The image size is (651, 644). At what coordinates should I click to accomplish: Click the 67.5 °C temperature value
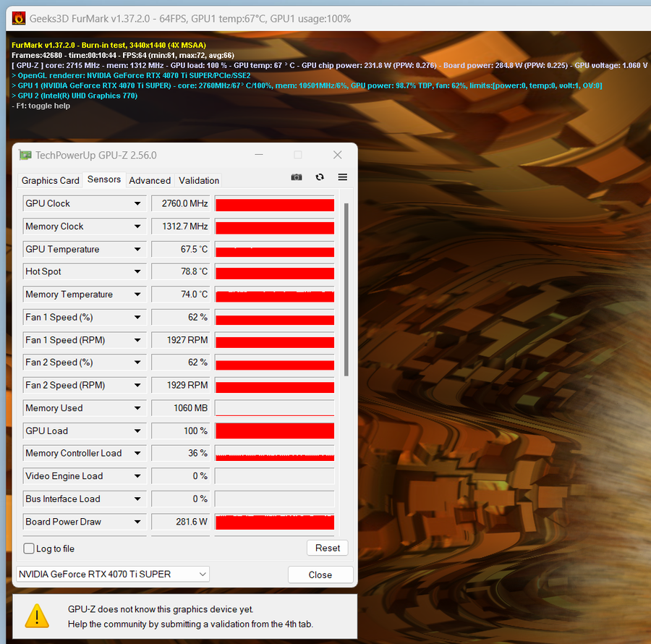[x=181, y=249]
